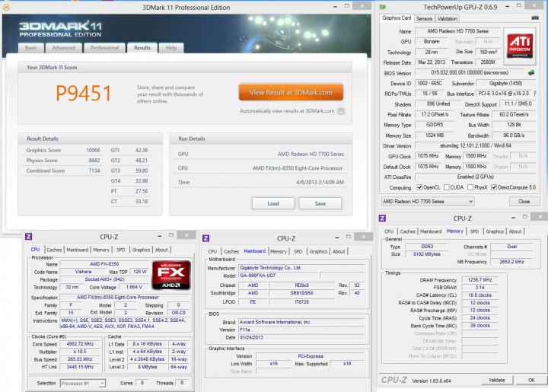Screen dimensions: 548x392
Task: Click the GPU-Z BIOS save chip icon
Action: click(531, 72)
